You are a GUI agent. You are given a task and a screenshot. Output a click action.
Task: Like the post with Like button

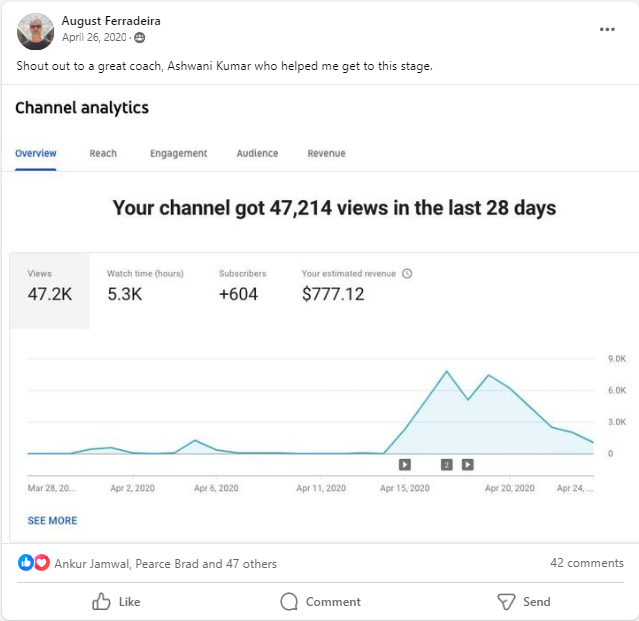click(x=116, y=601)
